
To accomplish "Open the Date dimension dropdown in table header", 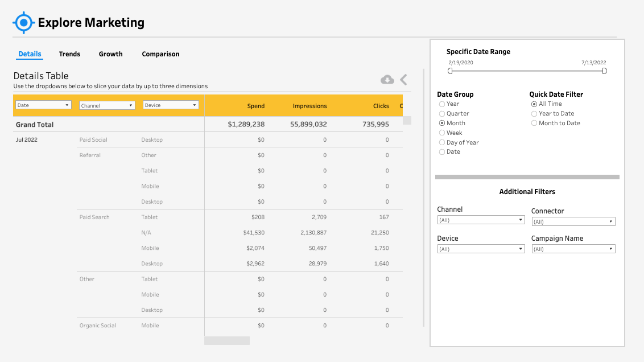I will (43, 105).
